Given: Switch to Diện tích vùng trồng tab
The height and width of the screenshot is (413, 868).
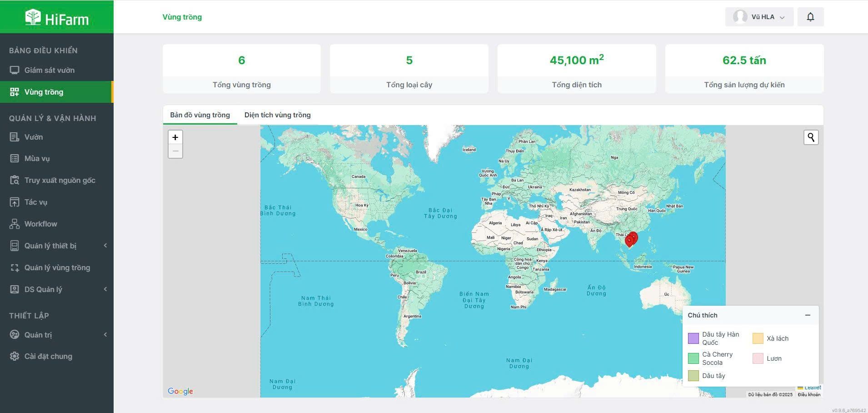Looking at the screenshot, I should tap(277, 115).
